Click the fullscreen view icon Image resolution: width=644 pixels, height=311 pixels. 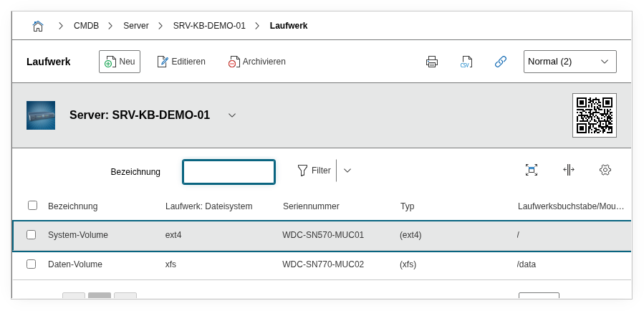532,170
